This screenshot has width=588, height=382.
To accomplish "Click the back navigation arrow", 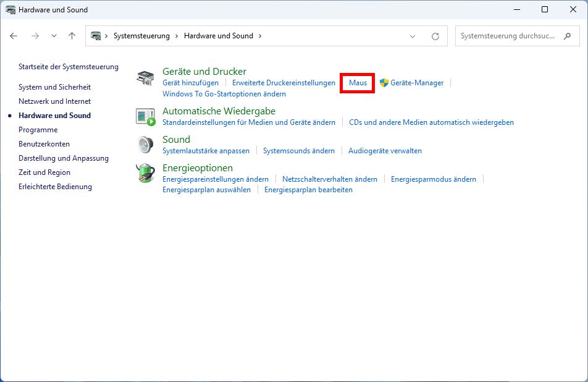I will [x=14, y=35].
